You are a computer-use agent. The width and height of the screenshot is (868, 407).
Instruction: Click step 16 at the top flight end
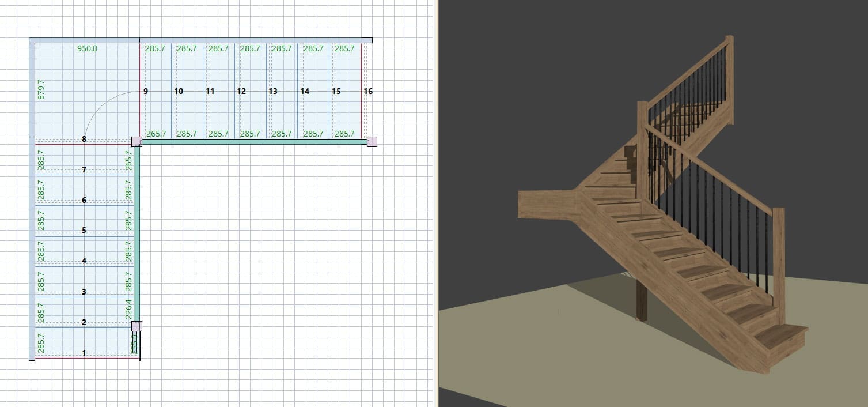pos(368,91)
